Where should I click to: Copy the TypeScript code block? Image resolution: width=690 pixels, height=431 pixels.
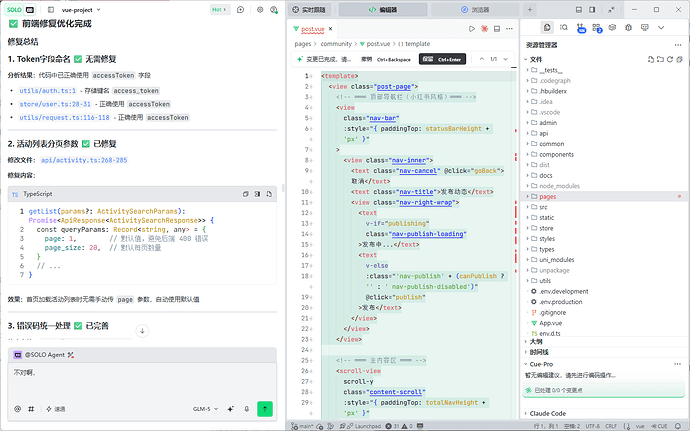tap(246, 194)
